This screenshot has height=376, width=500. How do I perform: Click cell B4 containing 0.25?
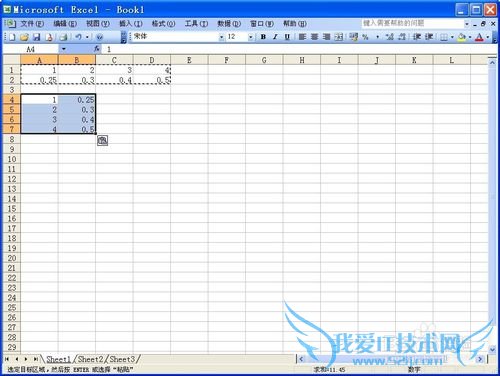tap(77, 100)
